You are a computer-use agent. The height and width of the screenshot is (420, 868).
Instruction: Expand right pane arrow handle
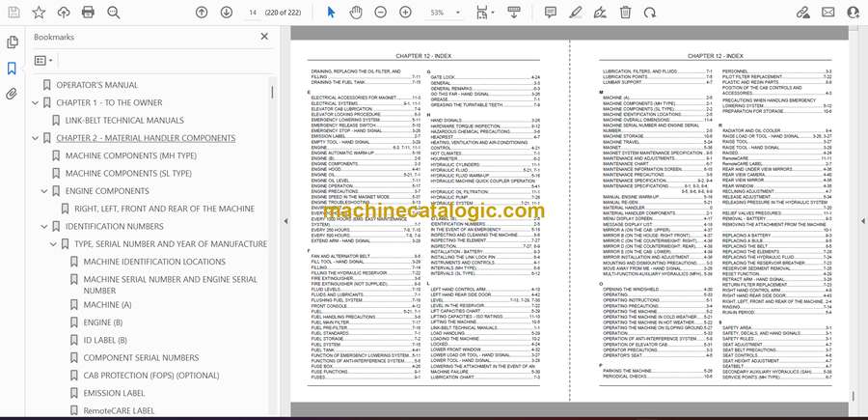[862, 221]
